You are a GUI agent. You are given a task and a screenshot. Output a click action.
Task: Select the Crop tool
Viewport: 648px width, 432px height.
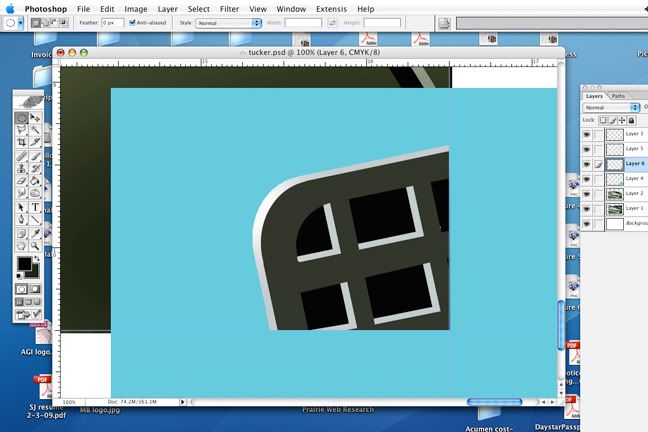pos(21,142)
